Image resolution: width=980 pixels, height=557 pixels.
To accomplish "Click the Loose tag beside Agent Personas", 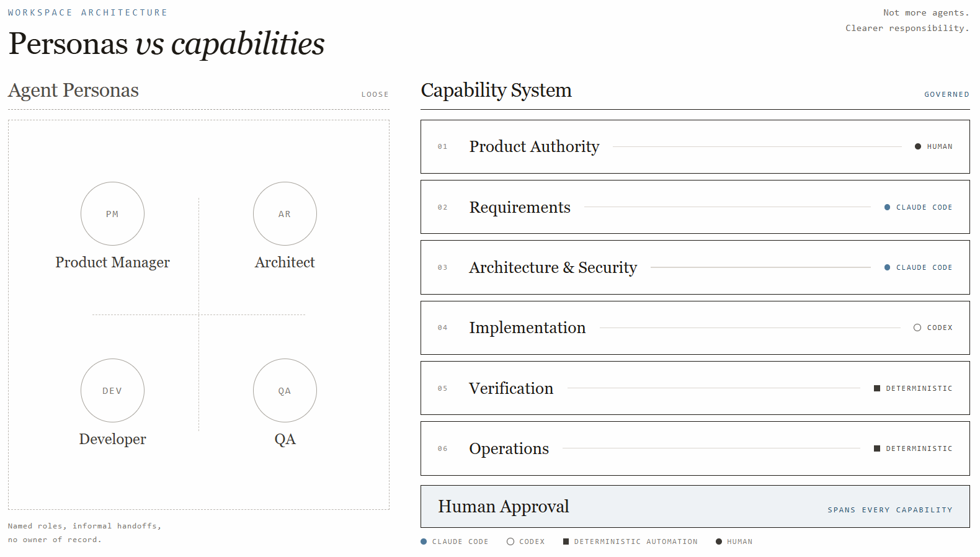I will click(x=375, y=94).
